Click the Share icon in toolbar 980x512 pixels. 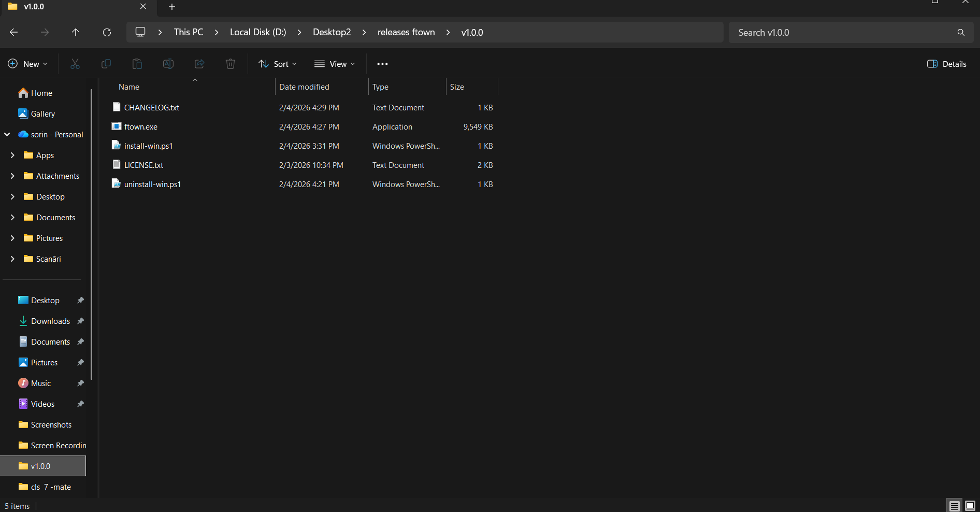pyautogui.click(x=199, y=64)
